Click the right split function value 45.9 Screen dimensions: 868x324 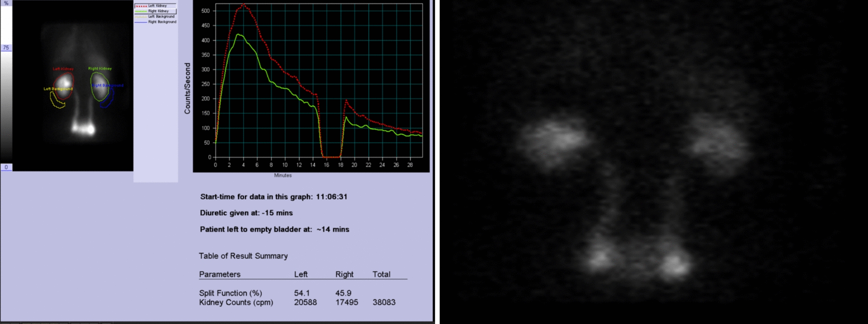(343, 293)
